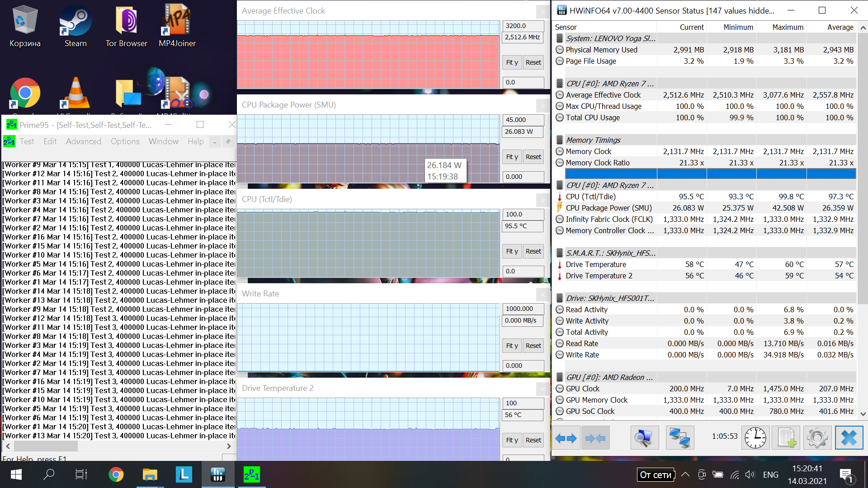Screen dimensions: 868x488
Task: Open HWiNFO remote monitor magnifier icon
Action: click(x=644, y=438)
